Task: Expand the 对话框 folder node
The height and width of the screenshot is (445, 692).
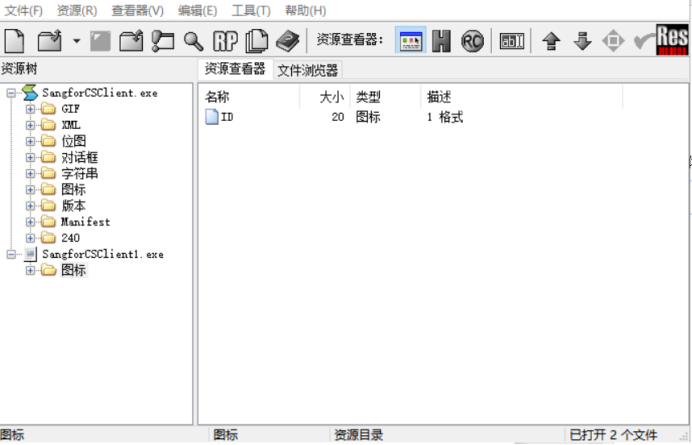Action: 30,157
